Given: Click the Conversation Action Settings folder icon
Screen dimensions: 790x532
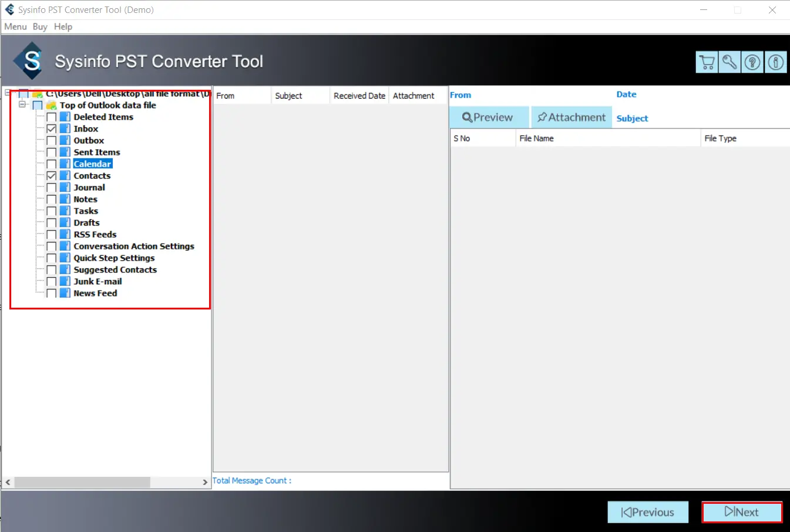Looking at the screenshot, I should [65, 246].
